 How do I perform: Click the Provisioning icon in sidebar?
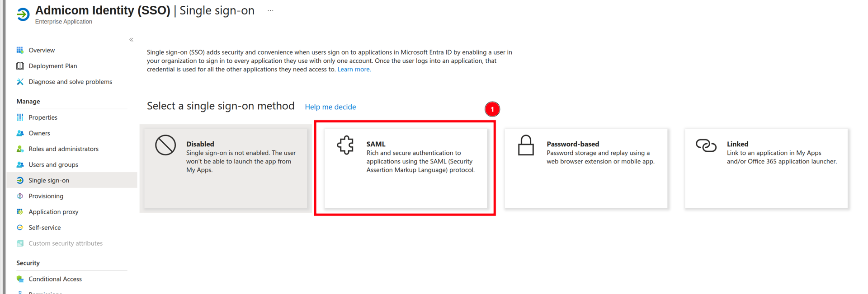click(20, 196)
